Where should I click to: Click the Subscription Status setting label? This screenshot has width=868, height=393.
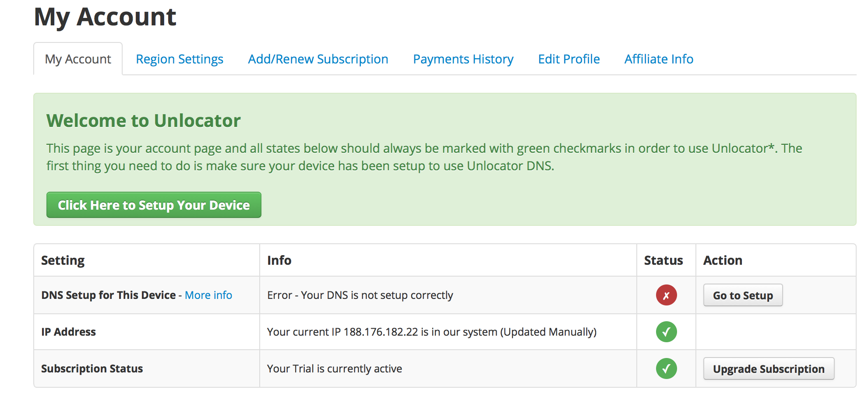click(x=92, y=369)
